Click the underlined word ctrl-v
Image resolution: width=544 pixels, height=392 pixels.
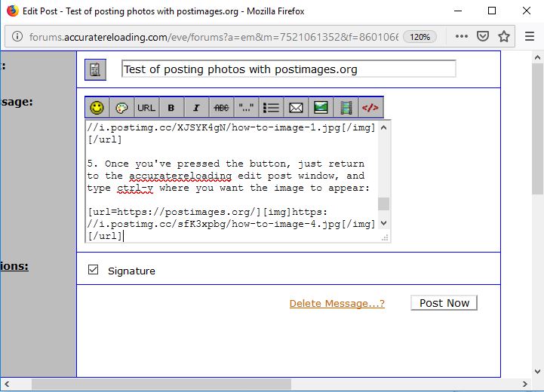[x=135, y=188]
